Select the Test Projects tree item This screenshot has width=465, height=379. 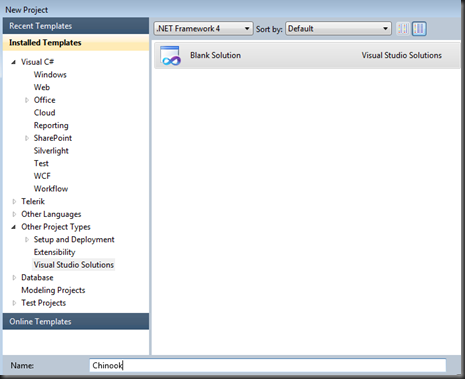tap(44, 303)
